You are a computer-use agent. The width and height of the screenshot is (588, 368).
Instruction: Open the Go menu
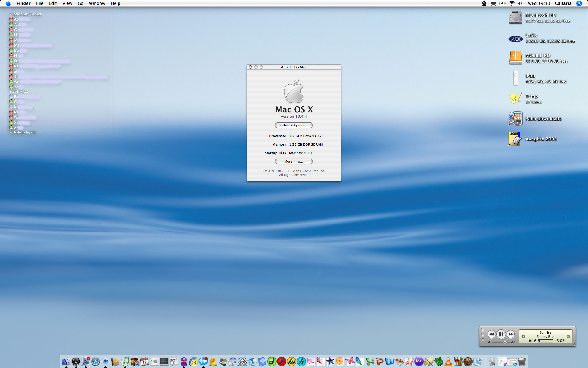pyautogui.click(x=81, y=3)
